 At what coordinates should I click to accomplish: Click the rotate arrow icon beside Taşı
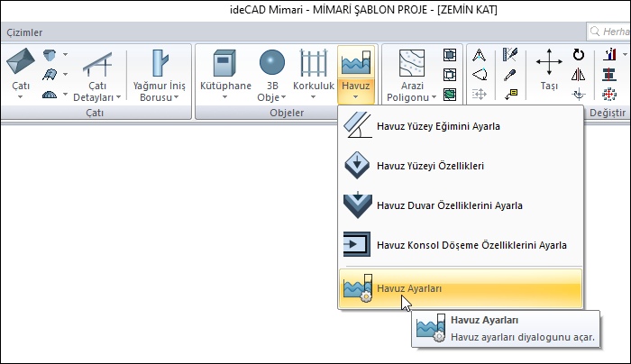[579, 54]
